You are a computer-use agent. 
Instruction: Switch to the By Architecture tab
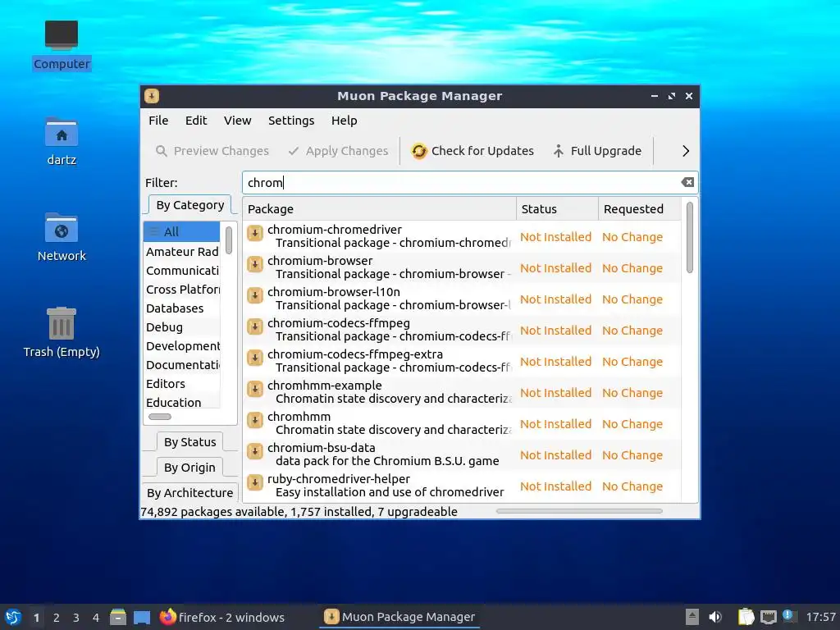click(x=190, y=492)
